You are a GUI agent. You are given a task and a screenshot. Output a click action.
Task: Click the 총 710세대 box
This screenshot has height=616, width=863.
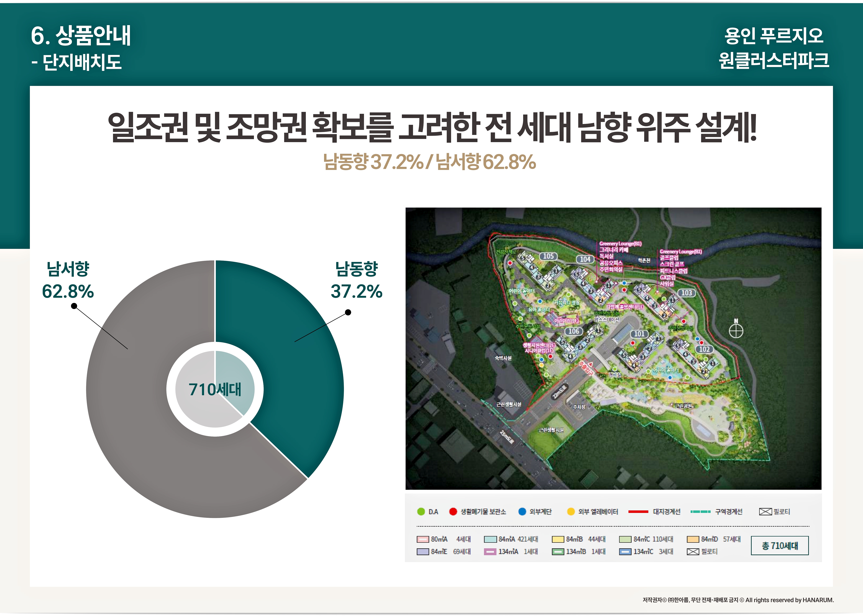pos(780,546)
